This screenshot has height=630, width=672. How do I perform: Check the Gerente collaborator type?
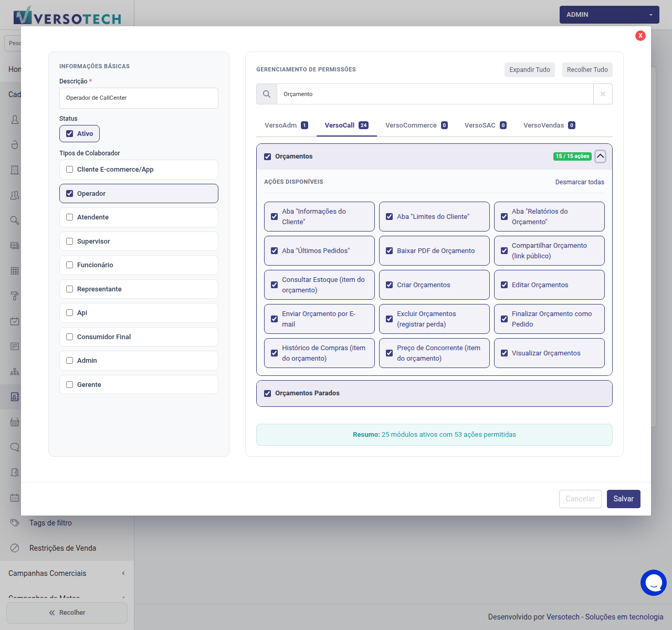(x=70, y=385)
